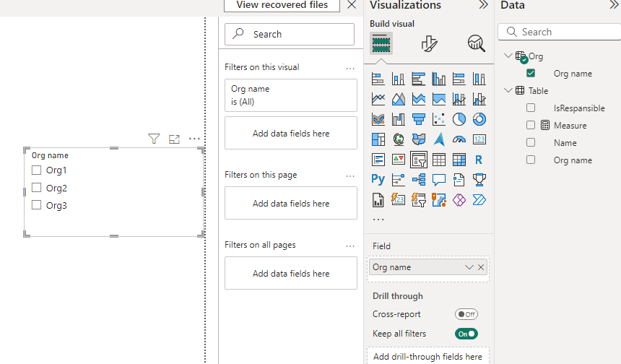621x364 pixels.
Task: Open options for Filters on this page
Action: tap(350, 175)
